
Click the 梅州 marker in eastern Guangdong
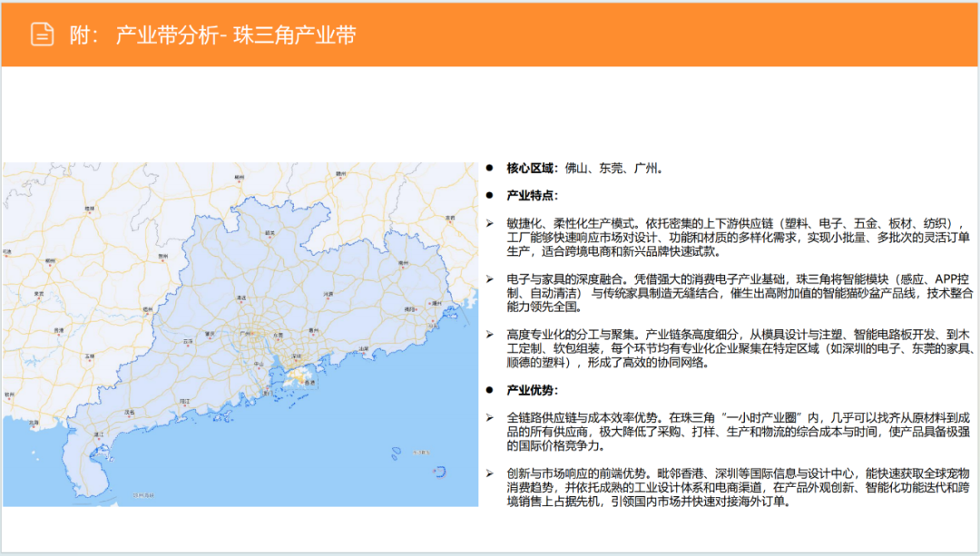tap(404, 261)
